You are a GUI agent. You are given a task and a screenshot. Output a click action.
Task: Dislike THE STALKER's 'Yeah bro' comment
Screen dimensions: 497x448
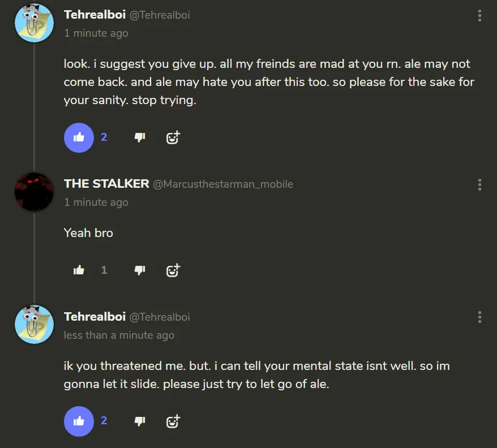click(140, 270)
